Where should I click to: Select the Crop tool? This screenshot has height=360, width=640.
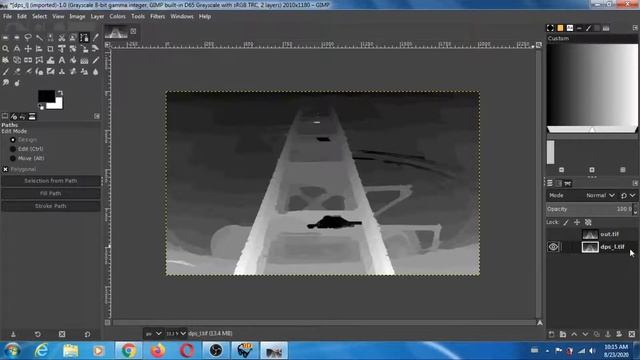(50, 49)
